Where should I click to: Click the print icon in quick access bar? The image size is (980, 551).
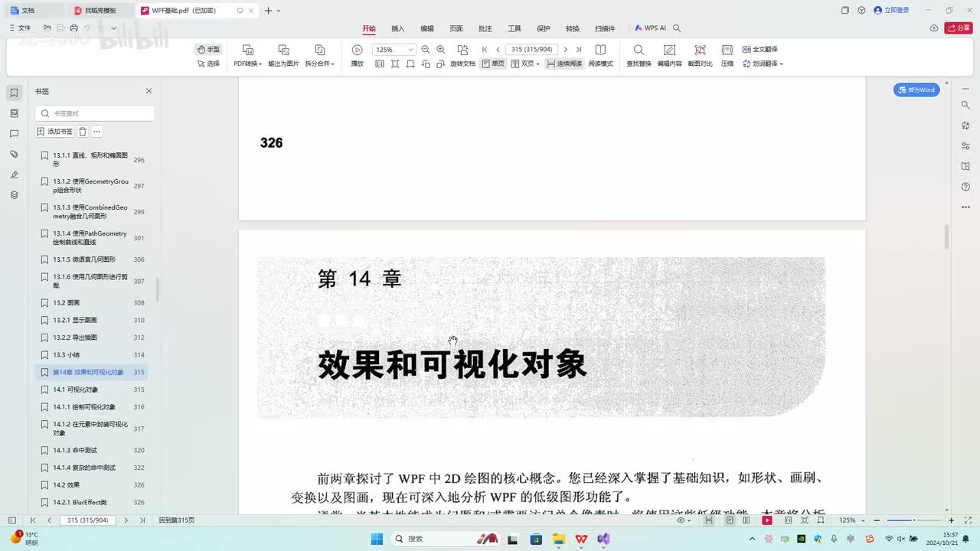[73, 28]
